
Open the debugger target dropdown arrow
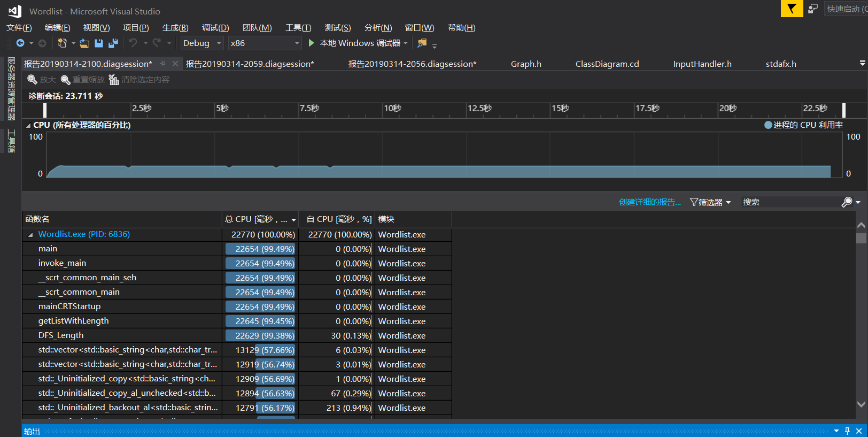(406, 43)
